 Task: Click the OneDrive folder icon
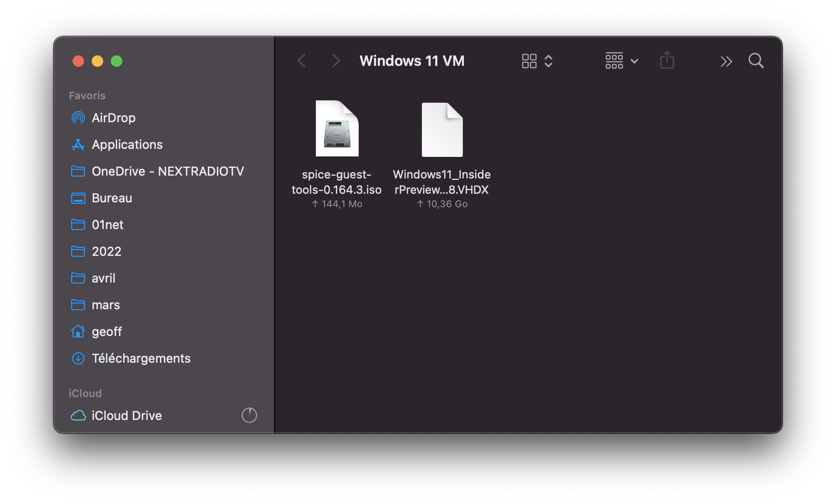(x=78, y=171)
